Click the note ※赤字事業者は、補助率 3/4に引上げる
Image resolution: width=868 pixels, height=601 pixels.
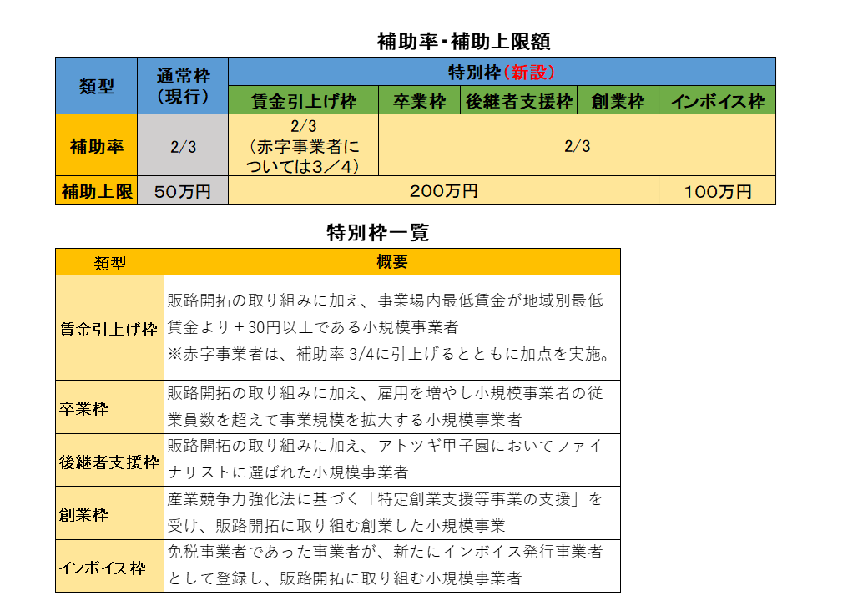point(388,354)
